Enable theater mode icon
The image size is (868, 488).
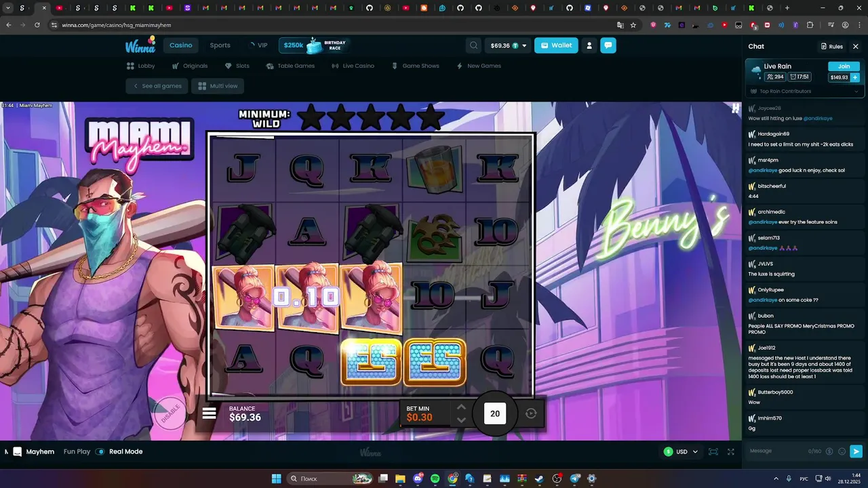pyautogui.click(x=713, y=451)
